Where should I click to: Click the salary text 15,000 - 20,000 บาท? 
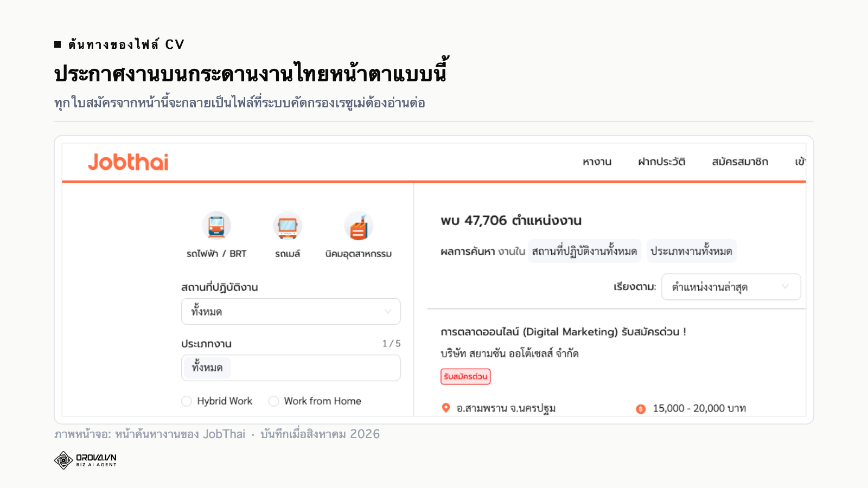[x=699, y=408]
